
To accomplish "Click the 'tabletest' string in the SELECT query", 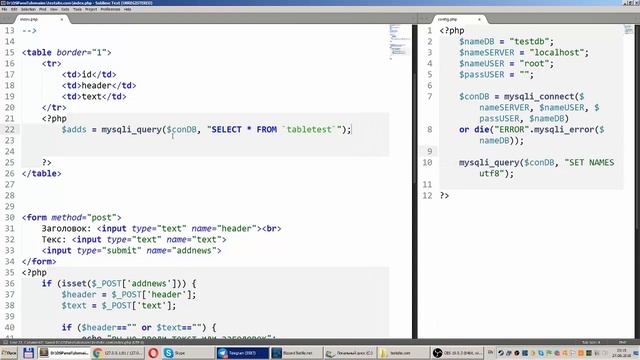I will click(x=309, y=129).
